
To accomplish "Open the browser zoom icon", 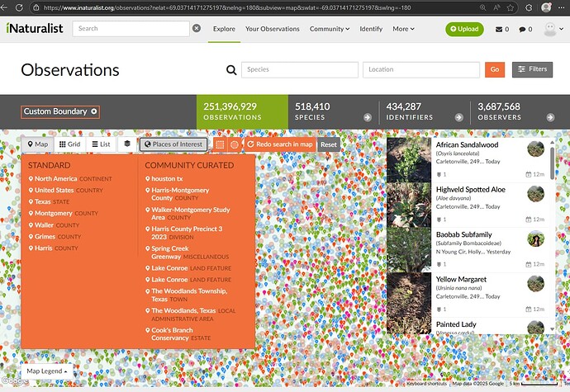I will click(482, 7).
